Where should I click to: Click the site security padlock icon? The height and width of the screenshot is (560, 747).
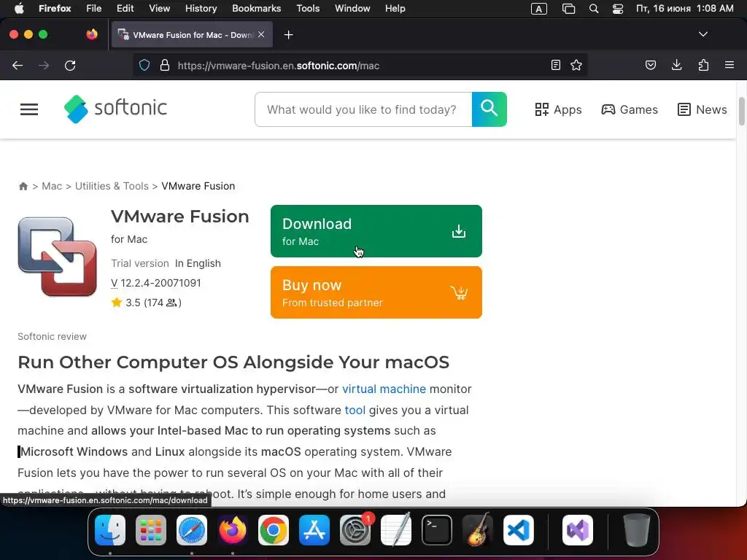pyautogui.click(x=165, y=65)
